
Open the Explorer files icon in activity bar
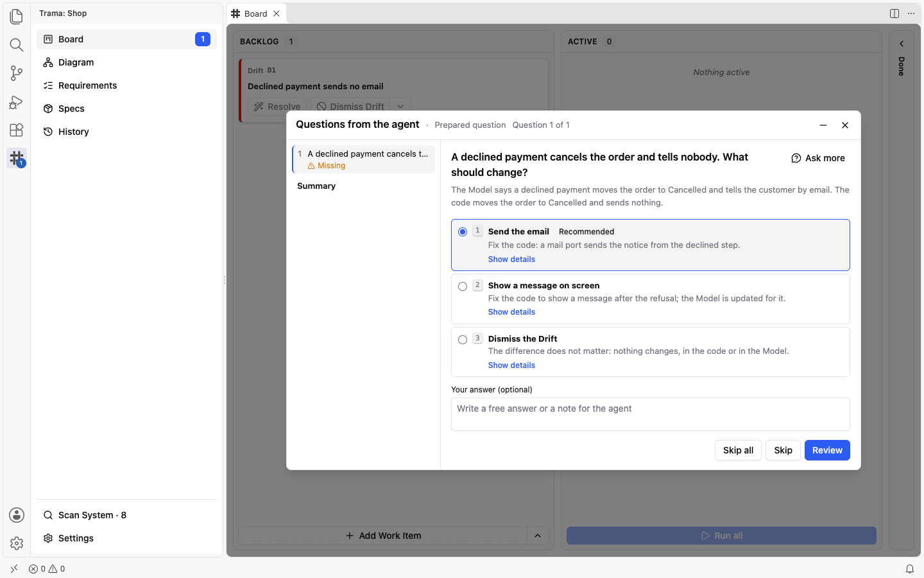click(17, 16)
